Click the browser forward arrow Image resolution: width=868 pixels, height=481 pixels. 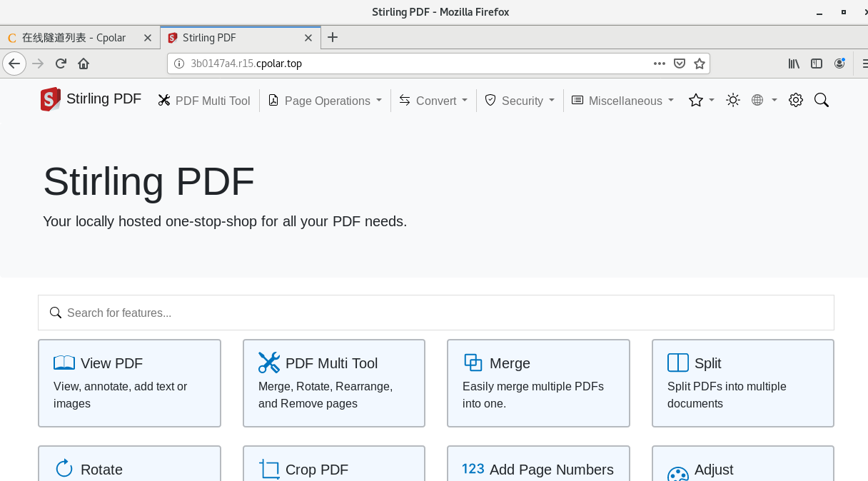tap(38, 64)
